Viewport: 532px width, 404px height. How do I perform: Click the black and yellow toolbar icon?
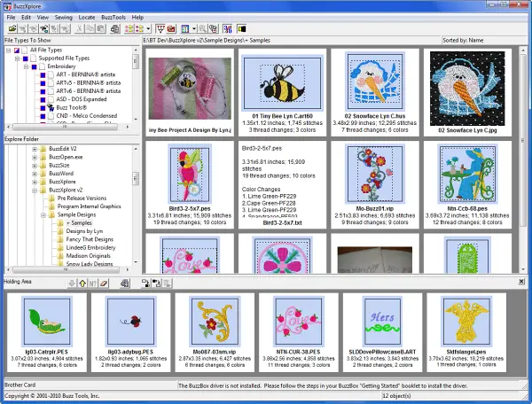pos(241,29)
